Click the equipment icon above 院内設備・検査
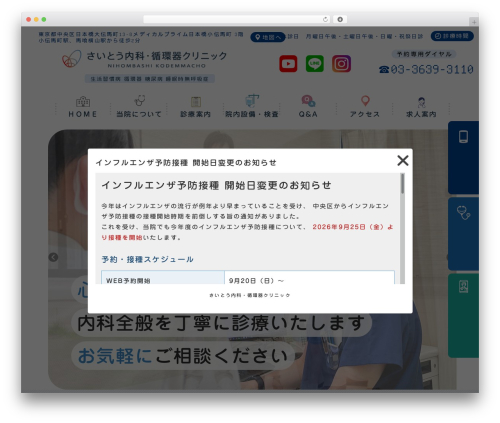The width and height of the screenshot is (500, 423). point(252,100)
